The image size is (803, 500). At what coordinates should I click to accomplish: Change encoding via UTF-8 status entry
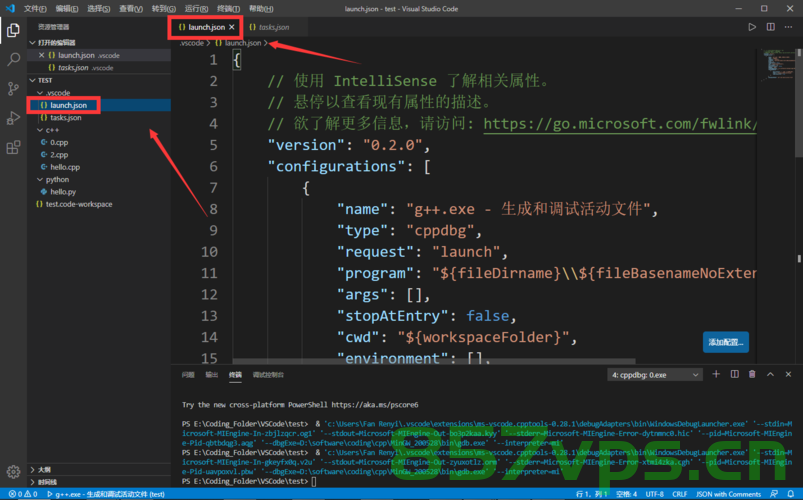(654, 494)
